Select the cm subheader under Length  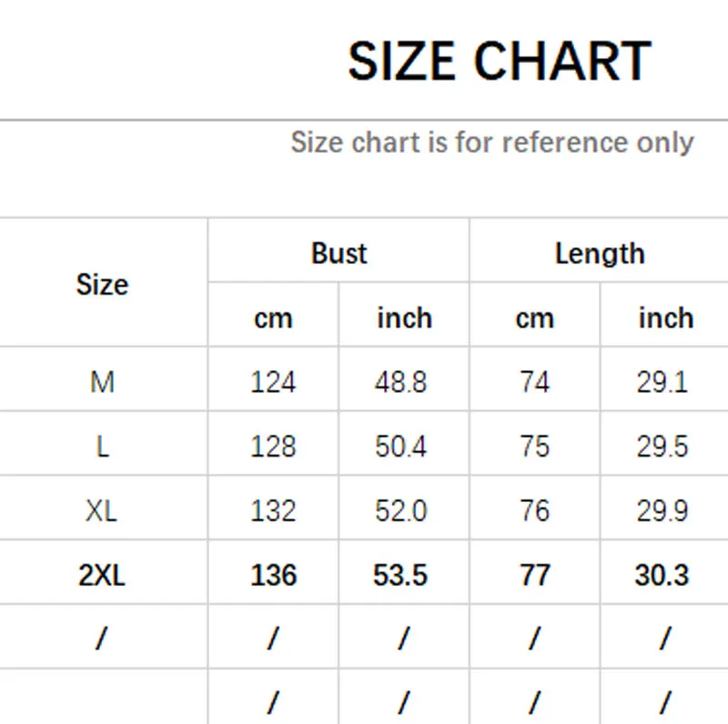535,319
